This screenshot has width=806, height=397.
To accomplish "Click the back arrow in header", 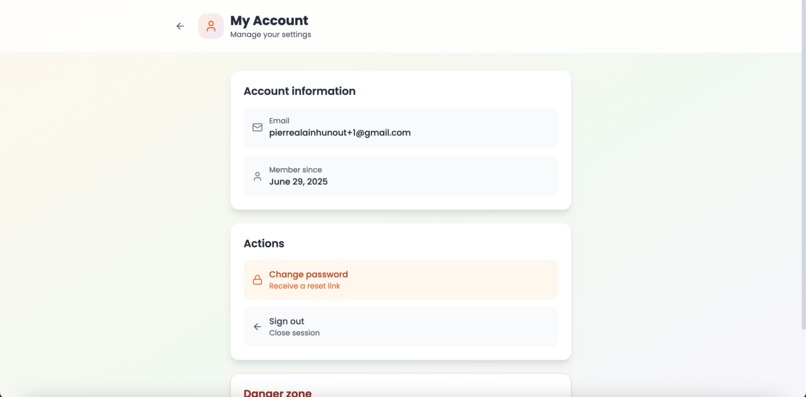I will [180, 26].
